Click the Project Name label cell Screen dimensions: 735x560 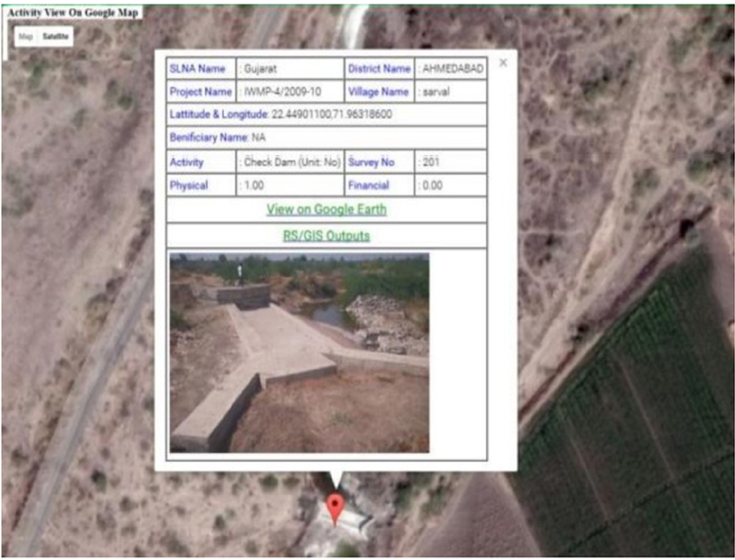tap(201, 91)
